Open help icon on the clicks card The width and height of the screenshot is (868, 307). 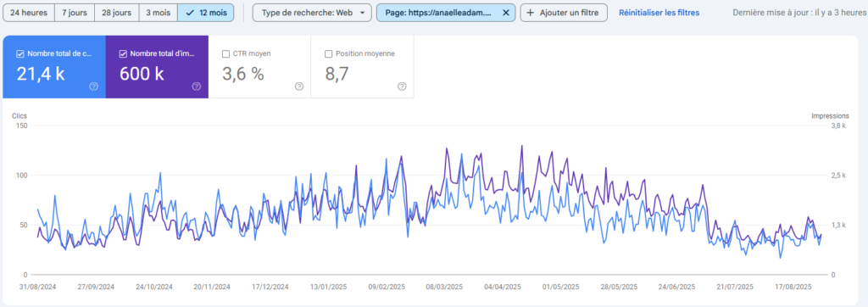[93, 87]
